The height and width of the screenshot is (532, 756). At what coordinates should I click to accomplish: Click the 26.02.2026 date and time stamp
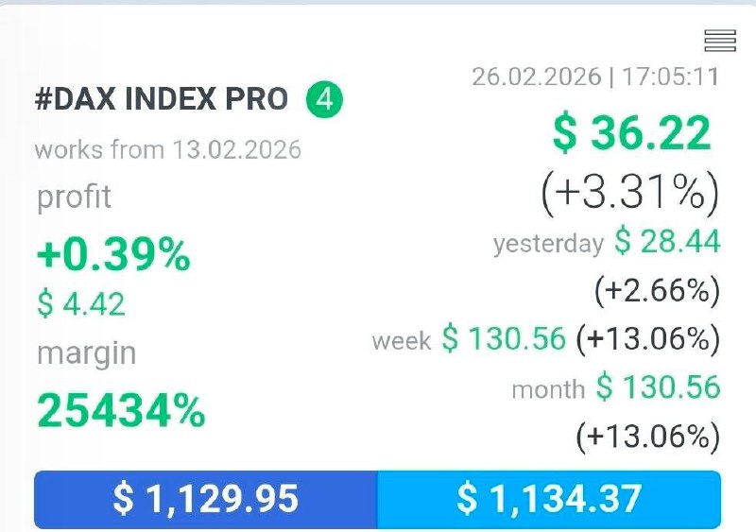point(595,77)
